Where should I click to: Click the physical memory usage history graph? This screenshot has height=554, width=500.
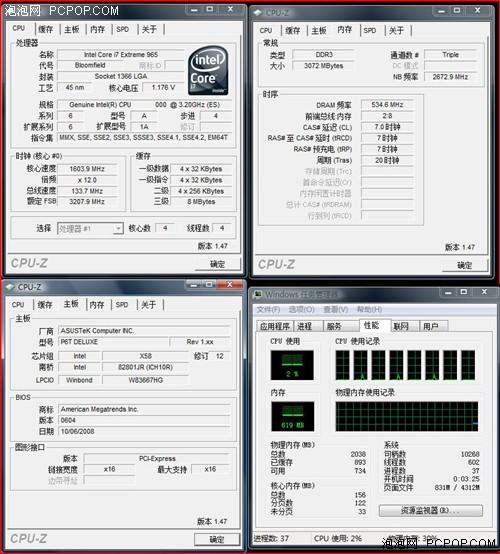click(x=406, y=416)
